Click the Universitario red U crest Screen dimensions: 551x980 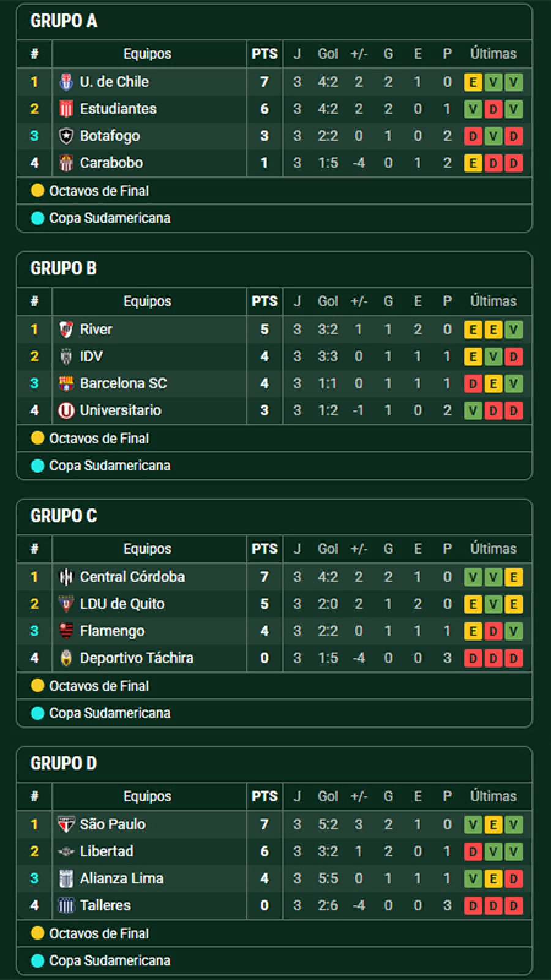[x=66, y=410]
